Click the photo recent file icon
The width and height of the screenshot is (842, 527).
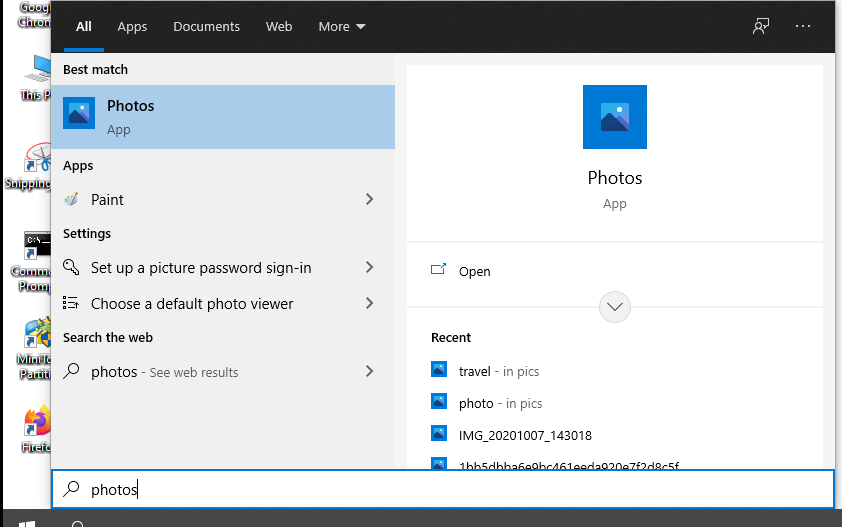tap(439, 401)
